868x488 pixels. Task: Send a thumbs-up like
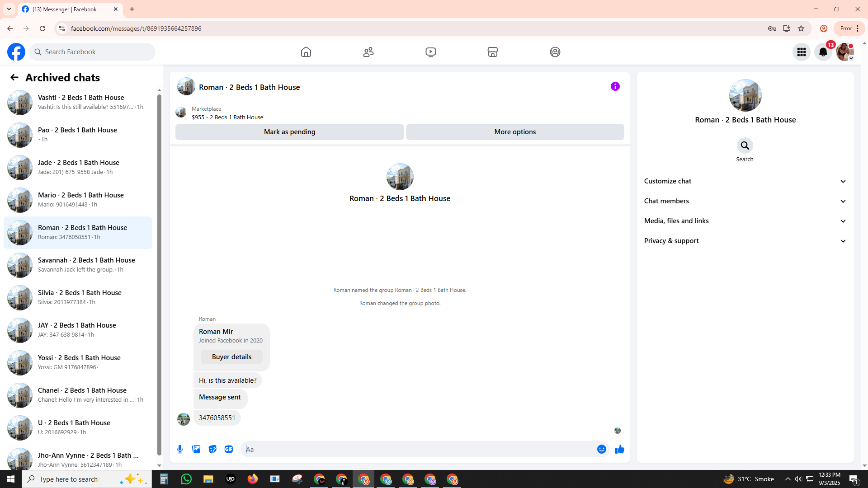(x=620, y=449)
